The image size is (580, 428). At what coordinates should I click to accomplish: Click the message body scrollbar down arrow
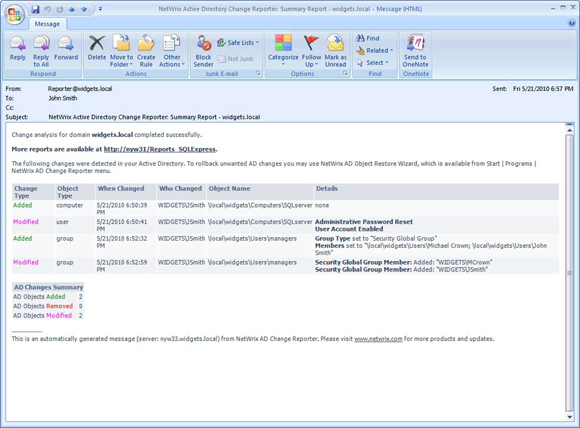coord(569,417)
